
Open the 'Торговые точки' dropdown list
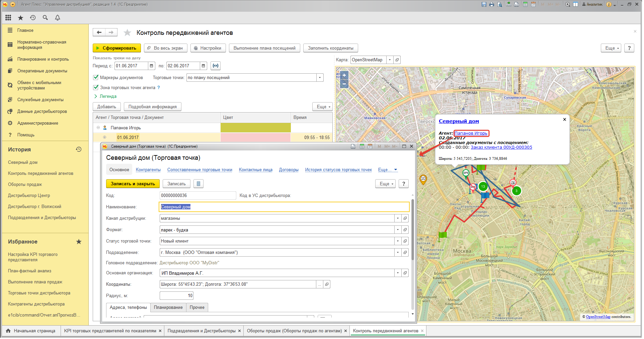pyautogui.click(x=320, y=78)
